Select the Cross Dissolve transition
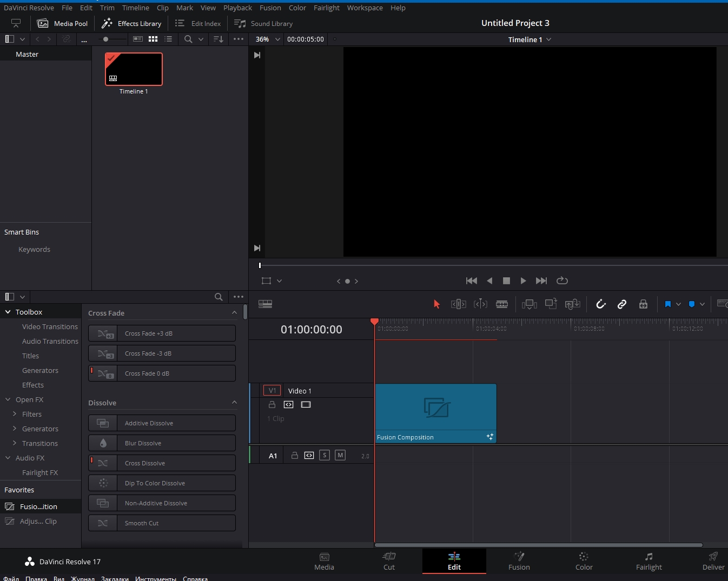The height and width of the screenshot is (581, 728). point(162,463)
